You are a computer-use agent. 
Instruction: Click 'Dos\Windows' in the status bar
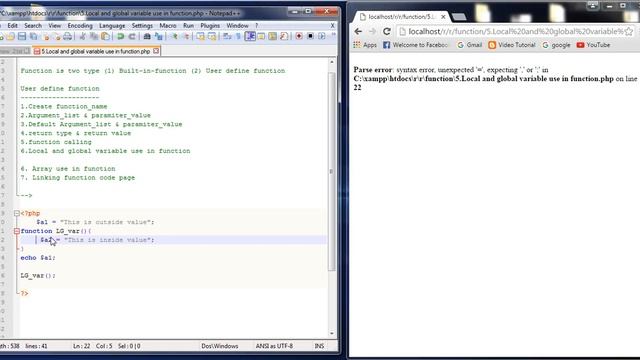coord(220,346)
